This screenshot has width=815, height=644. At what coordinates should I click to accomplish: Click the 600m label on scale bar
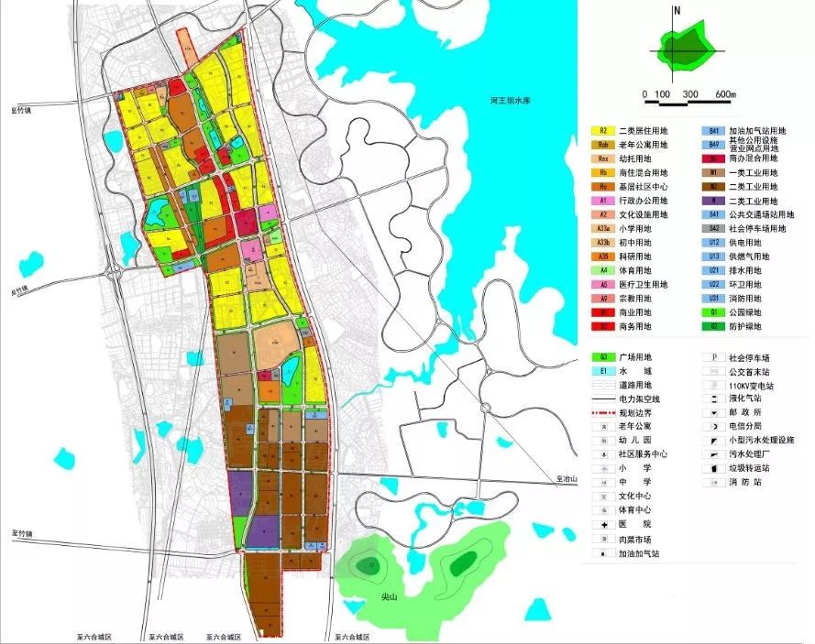click(725, 94)
